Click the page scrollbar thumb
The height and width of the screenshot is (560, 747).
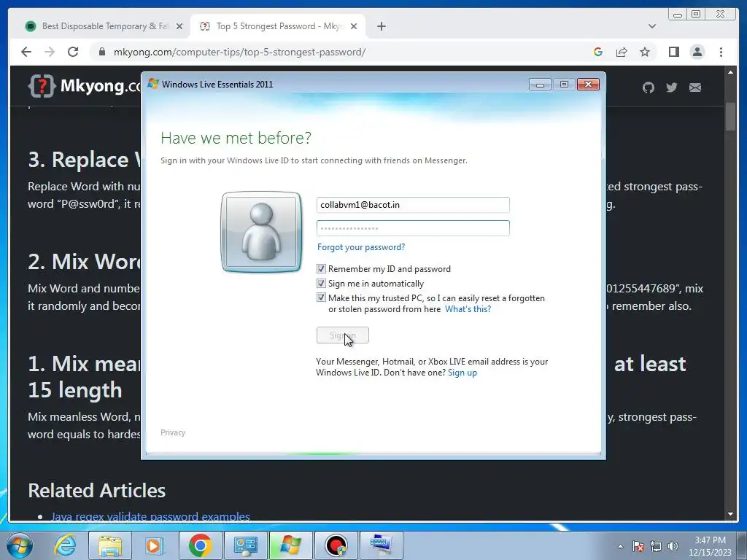tap(730, 116)
